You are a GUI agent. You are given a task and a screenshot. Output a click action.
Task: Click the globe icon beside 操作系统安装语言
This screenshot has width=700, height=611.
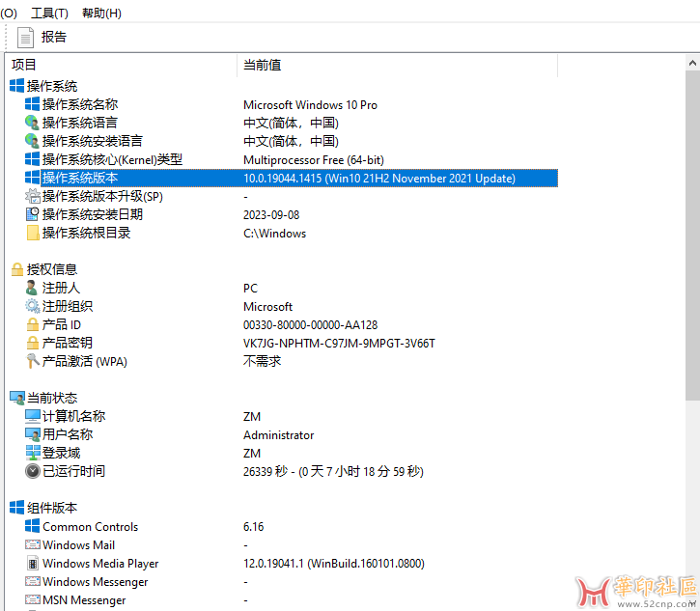32,141
